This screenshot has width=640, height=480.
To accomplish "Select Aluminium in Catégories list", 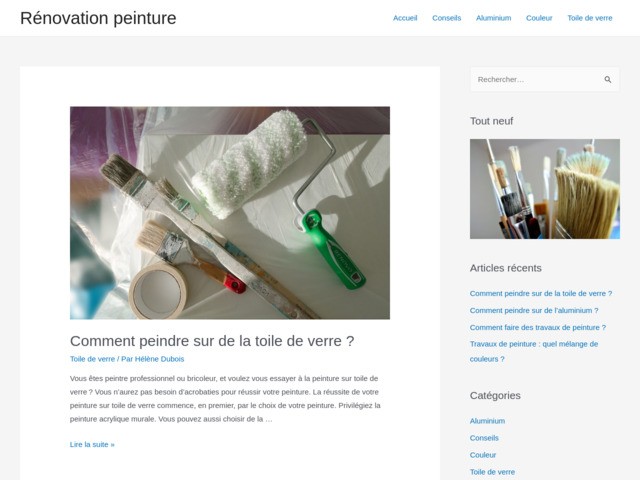I will (x=487, y=421).
